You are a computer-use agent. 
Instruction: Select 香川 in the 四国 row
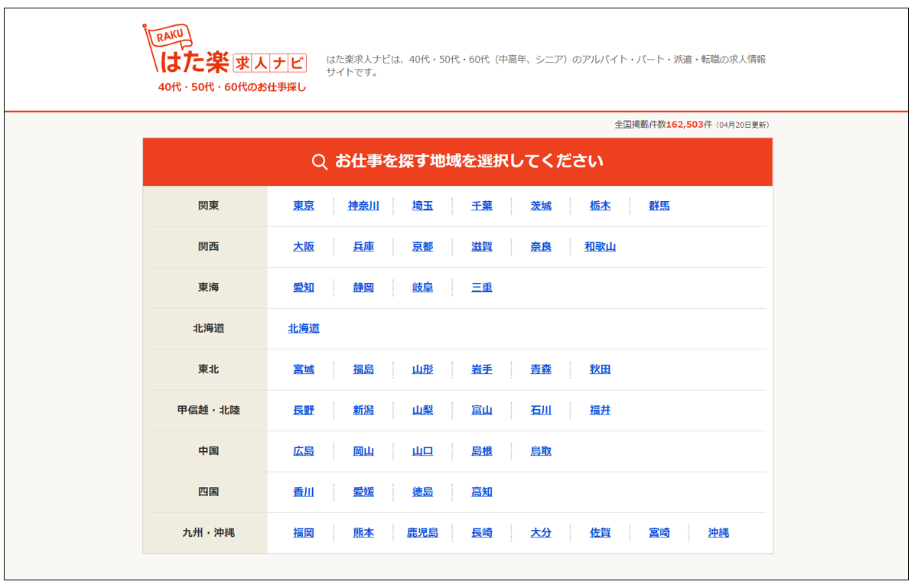pyautogui.click(x=304, y=492)
